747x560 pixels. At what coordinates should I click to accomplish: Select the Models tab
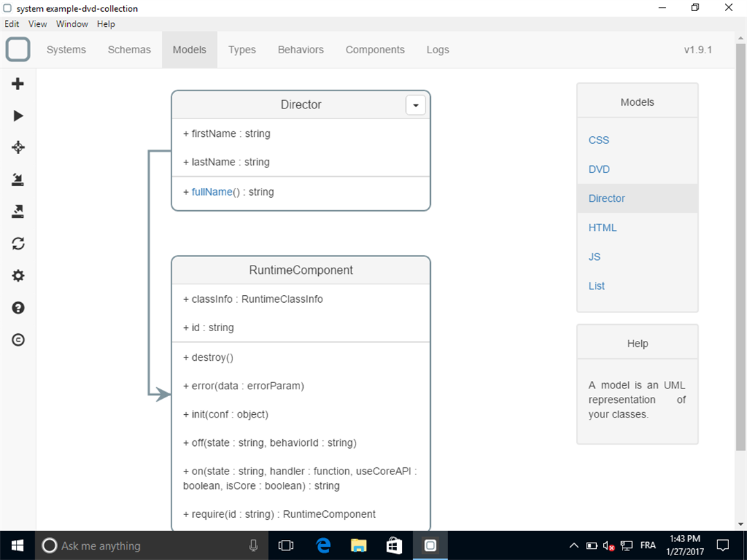[x=190, y=50]
